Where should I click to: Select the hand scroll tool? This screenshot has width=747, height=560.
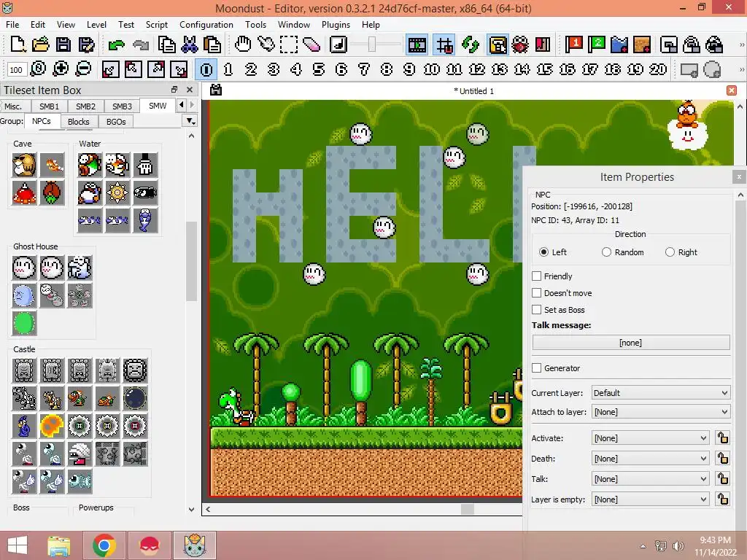[243, 44]
